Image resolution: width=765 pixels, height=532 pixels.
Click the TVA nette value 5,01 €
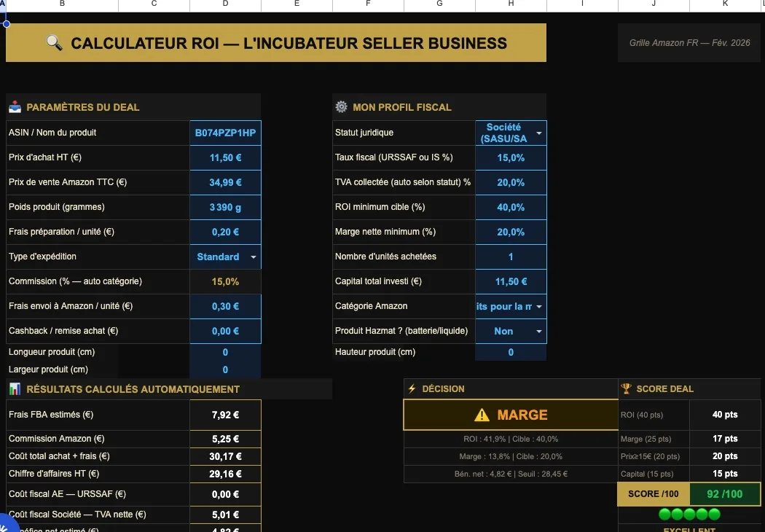pos(225,515)
